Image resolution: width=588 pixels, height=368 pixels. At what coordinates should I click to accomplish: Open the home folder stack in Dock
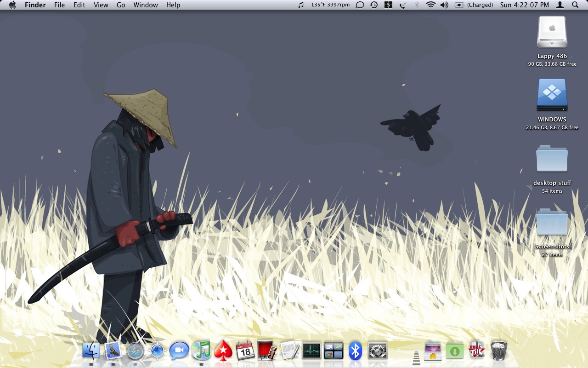[433, 351]
